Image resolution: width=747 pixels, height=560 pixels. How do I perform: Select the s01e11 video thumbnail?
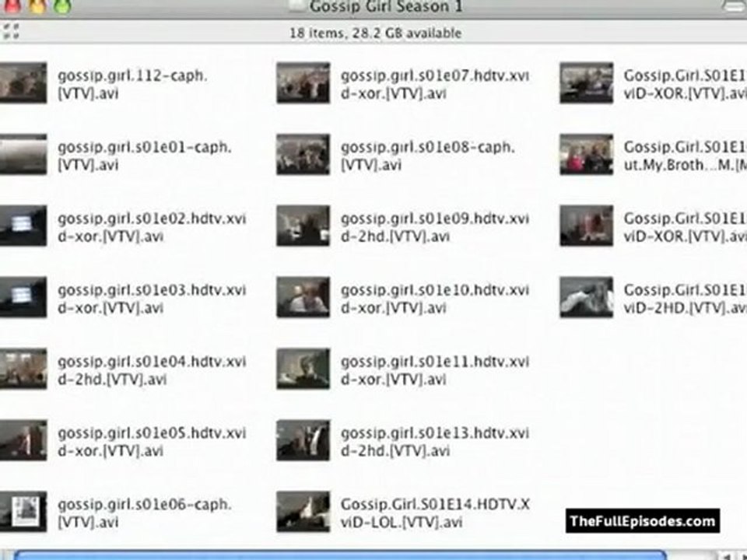click(303, 369)
